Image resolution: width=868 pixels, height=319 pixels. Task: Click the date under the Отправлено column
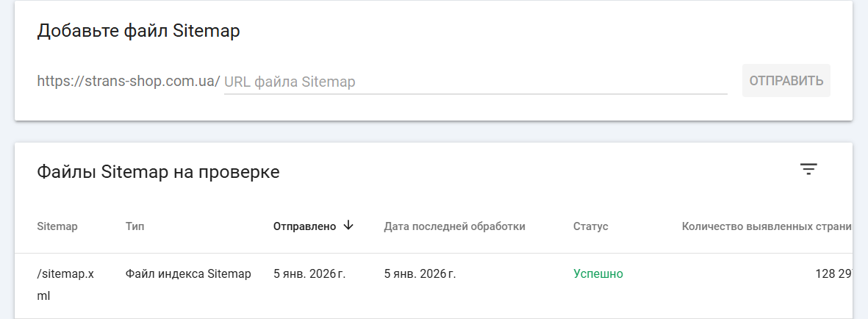pyautogui.click(x=309, y=274)
